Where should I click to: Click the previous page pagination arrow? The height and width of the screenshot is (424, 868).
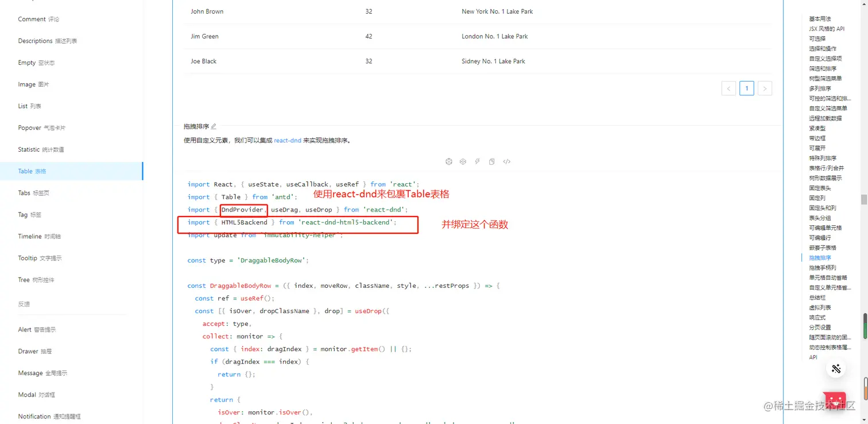(728, 88)
